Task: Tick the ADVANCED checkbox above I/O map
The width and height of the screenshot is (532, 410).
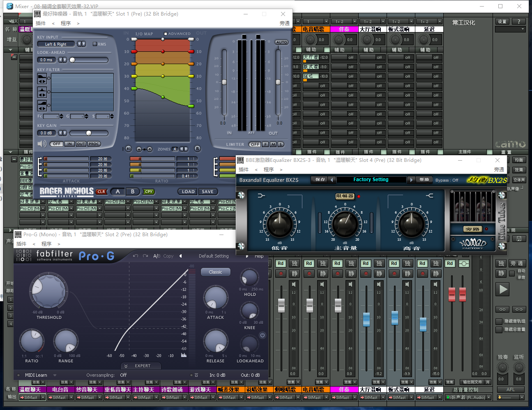Action: pos(166,34)
